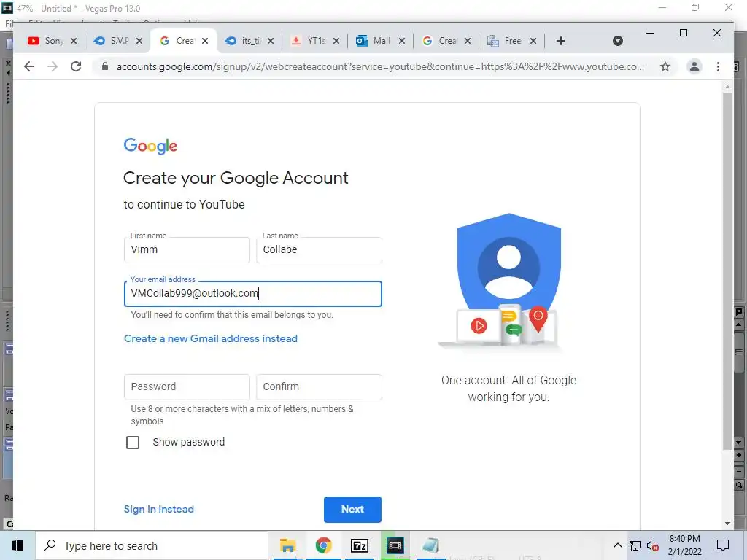The width and height of the screenshot is (747, 560).
Task: Open 7-Zip from the taskbar
Action: [x=359, y=545]
